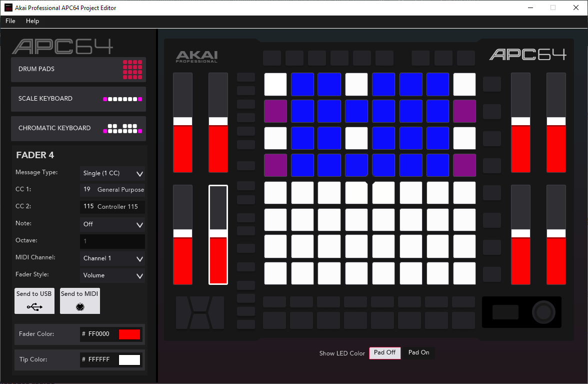Viewport: 588px width, 384px height.
Task: Click the encoder knob on the device
Action: (543, 312)
